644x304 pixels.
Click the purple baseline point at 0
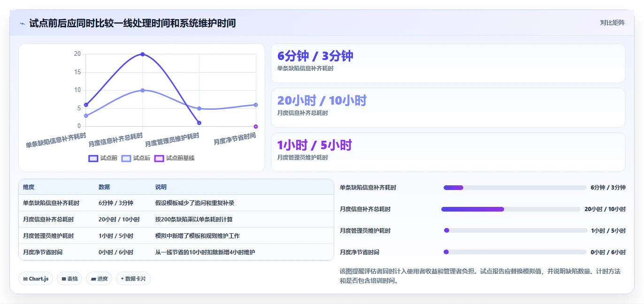click(256, 126)
